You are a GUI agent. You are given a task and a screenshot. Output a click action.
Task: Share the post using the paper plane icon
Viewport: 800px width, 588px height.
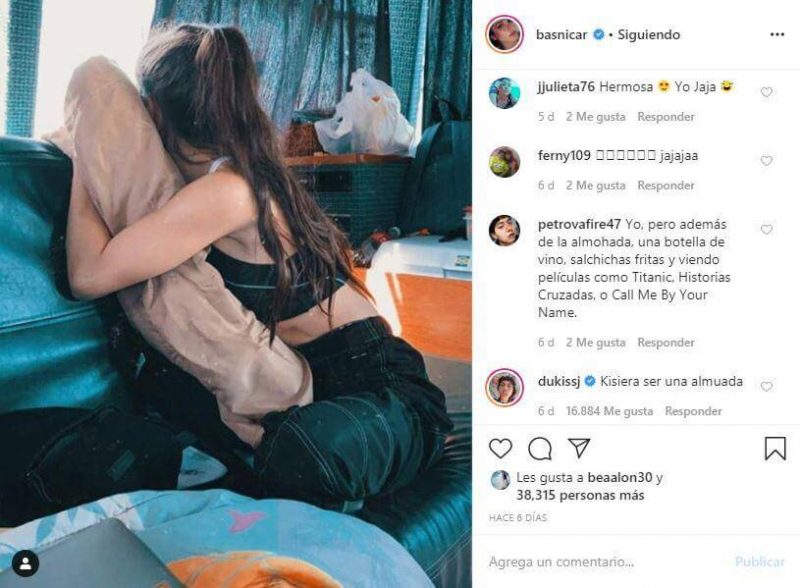[579, 448]
